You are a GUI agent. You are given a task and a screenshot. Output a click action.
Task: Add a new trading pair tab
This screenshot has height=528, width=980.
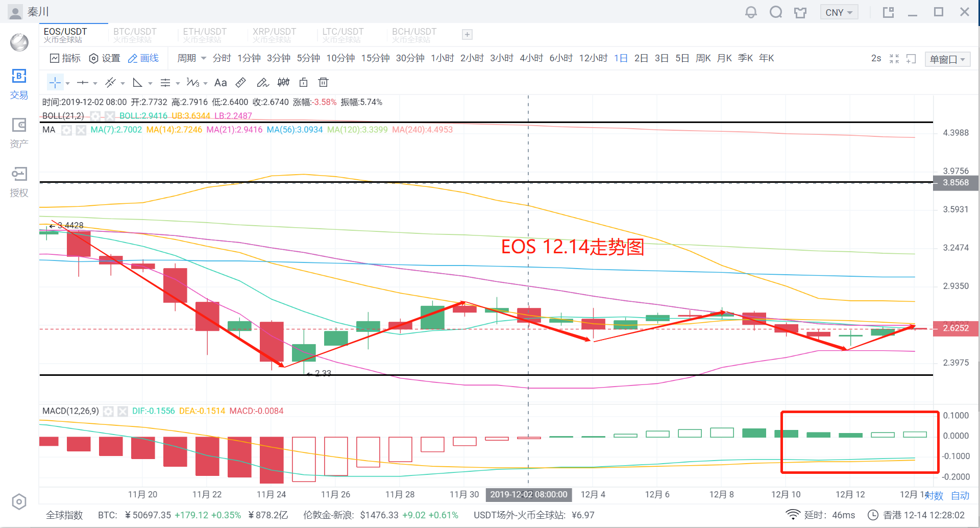[x=467, y=35]
